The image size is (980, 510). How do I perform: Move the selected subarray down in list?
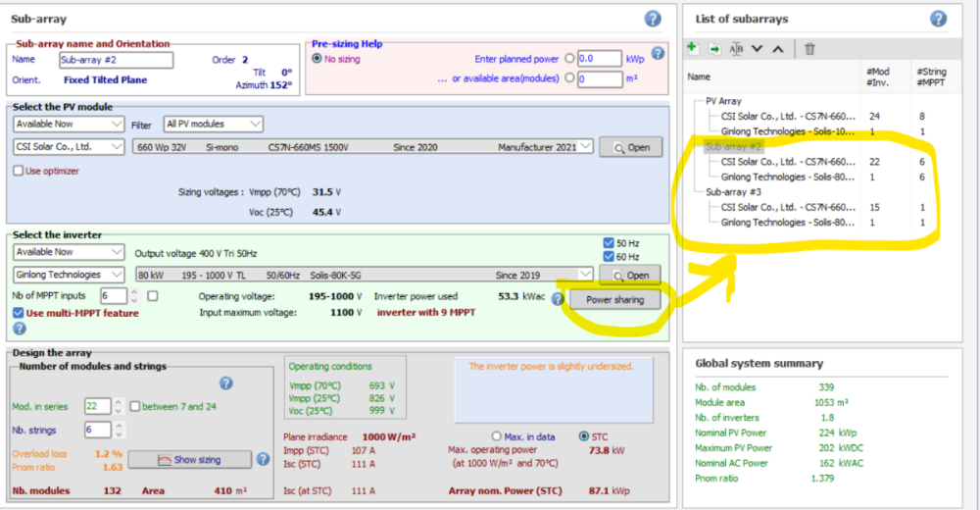[x=757, y=48]
